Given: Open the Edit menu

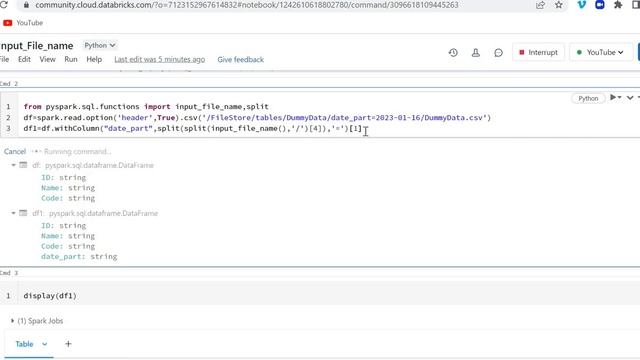Looking at the screenshot, I should click(24, 59).
